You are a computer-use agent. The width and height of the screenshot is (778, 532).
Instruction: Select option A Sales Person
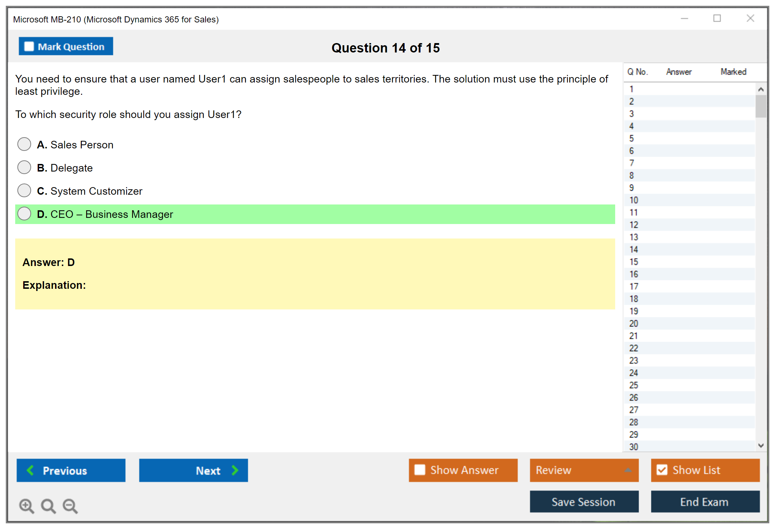tap(24, 144)
